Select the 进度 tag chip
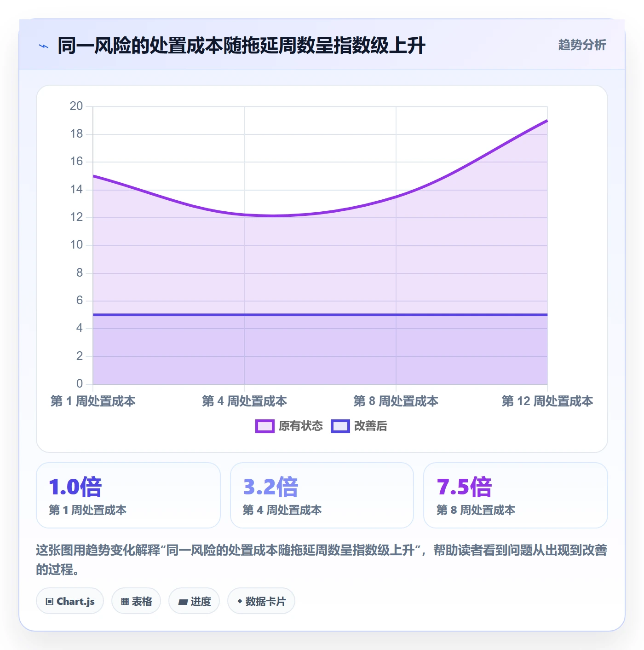The image size is (644, 650). point(194,601)
